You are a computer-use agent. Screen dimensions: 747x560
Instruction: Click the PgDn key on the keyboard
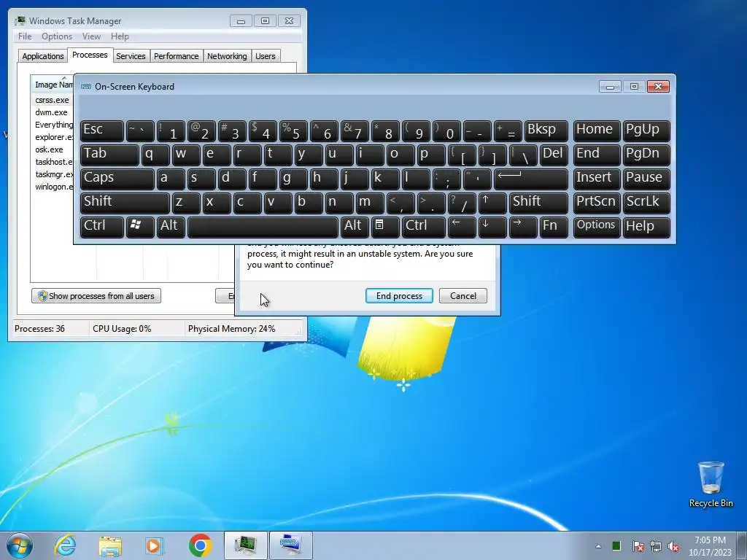point(646,155)
